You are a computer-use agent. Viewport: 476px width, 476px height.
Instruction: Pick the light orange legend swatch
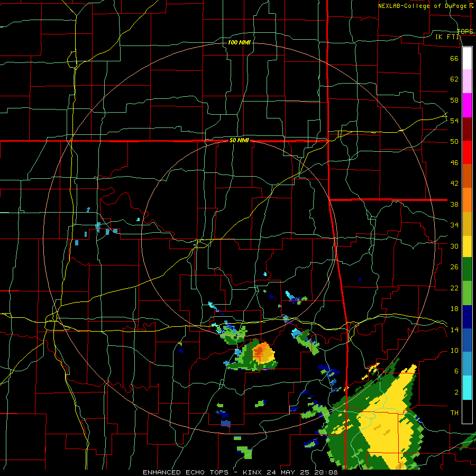click(x=467, y=200)
